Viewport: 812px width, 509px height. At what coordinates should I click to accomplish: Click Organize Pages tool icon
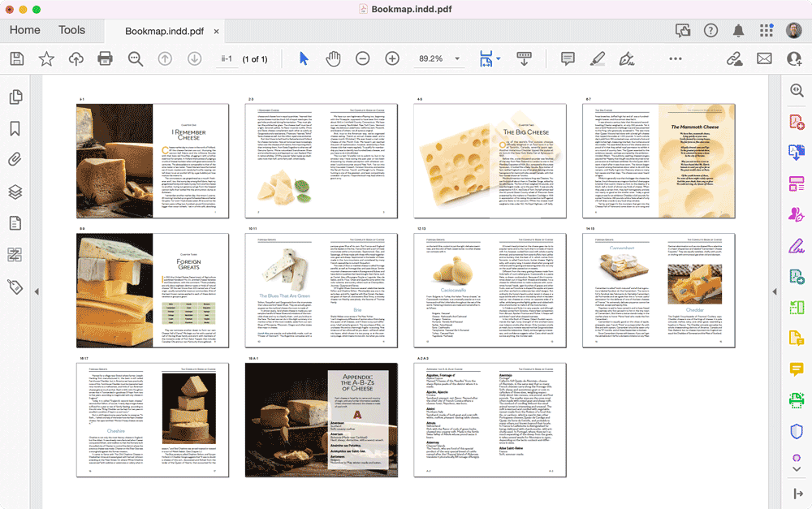(x=797, y=183)
